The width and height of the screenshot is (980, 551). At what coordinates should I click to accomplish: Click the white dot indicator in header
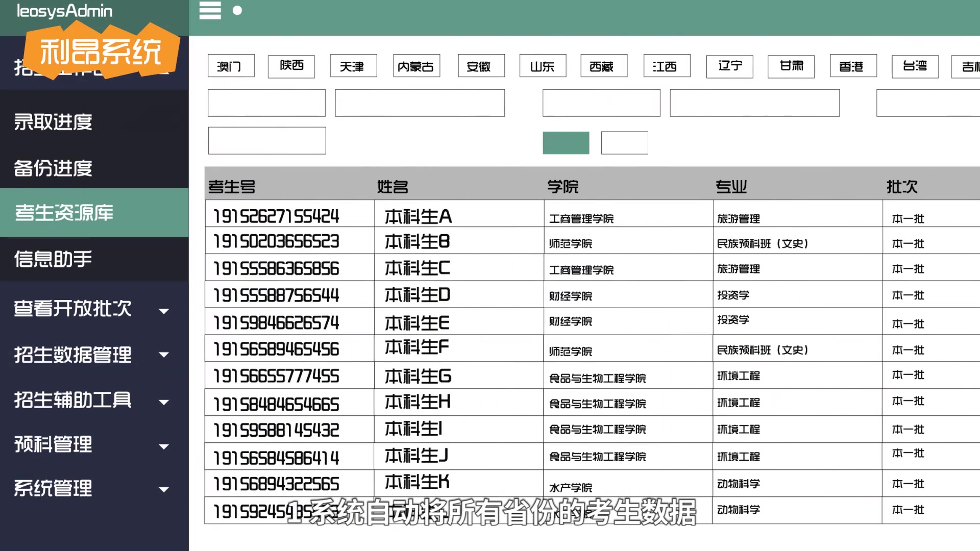pos(237,10)
